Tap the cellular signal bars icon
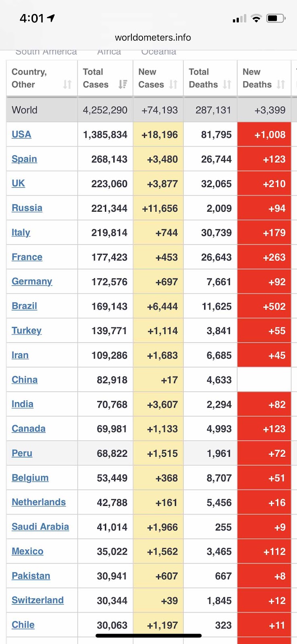The width and height of the screenshot is (297, 644). point(240,19)
